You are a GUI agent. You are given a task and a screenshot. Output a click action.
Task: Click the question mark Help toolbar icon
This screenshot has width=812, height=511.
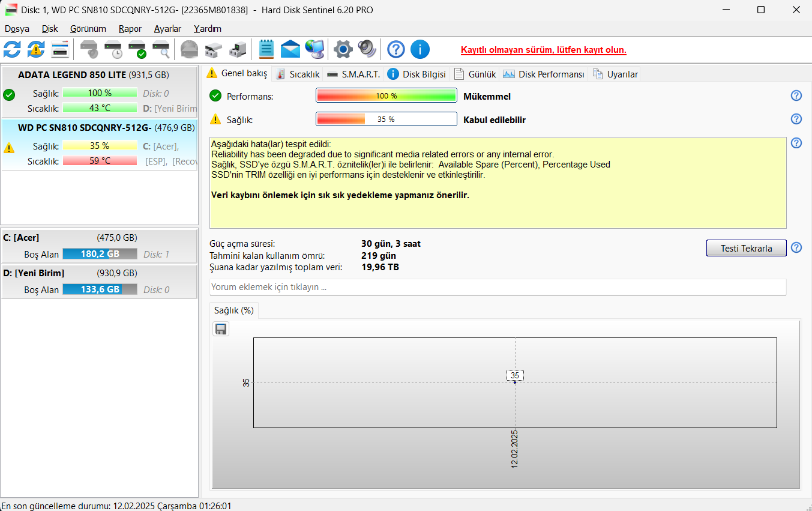click(x=396, y=49)
